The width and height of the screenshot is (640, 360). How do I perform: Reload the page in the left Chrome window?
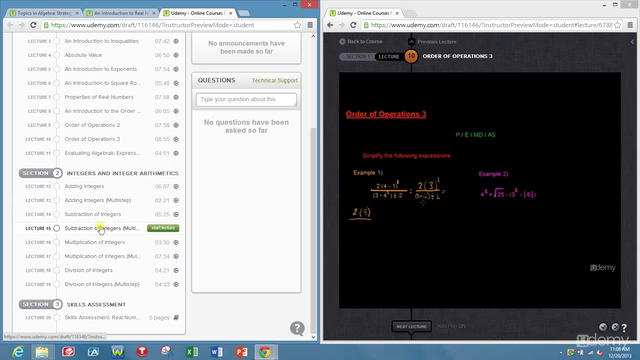point(33,25)
